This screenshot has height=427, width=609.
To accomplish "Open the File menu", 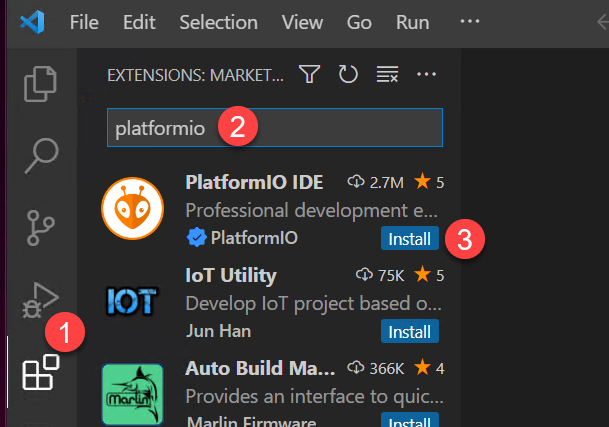I will tap(85, 20).
